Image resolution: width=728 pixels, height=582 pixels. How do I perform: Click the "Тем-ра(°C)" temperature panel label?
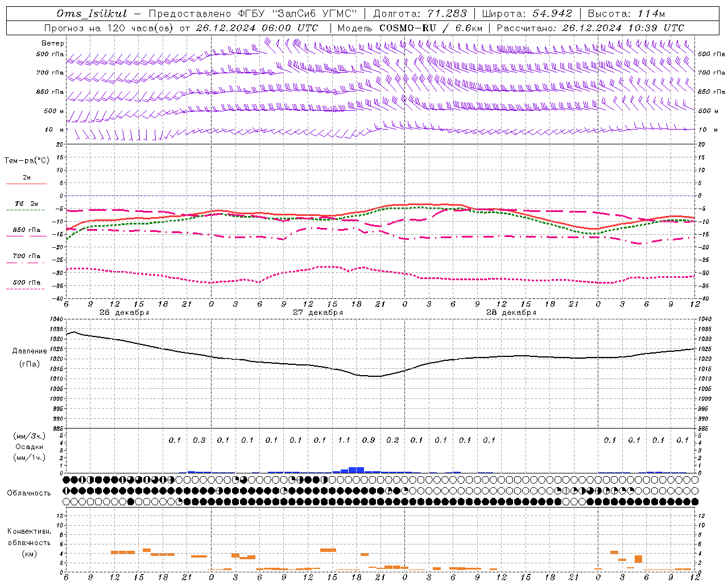coord(27,161)
